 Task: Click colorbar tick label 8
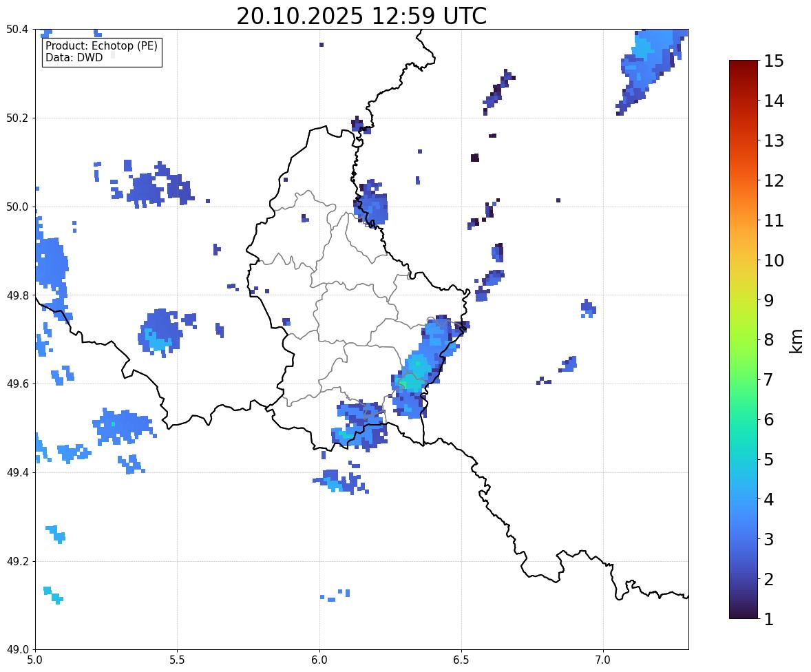(x=769, y=340)
